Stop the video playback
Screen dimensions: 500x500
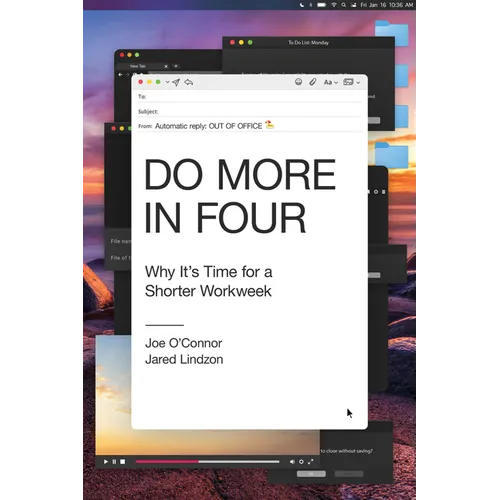point(123,462)
